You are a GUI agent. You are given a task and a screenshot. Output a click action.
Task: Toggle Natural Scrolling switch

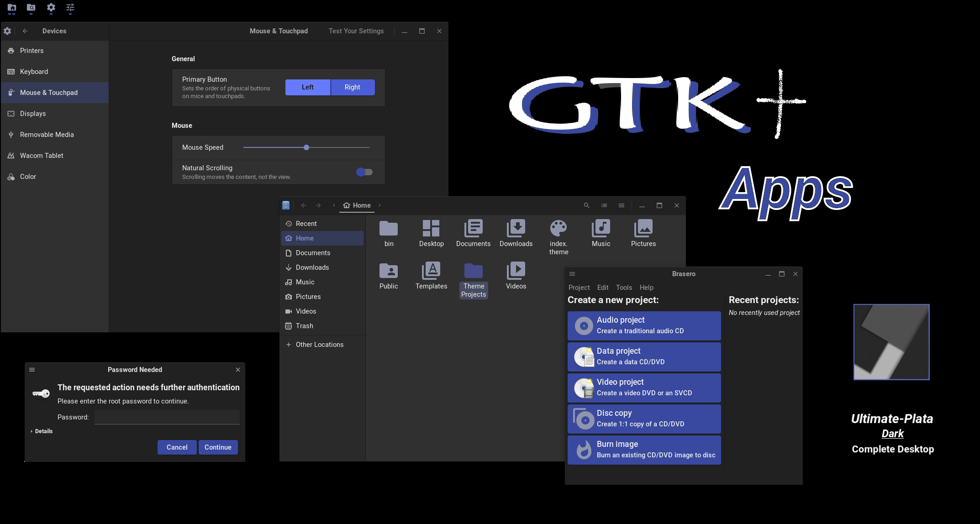(364, 172)
